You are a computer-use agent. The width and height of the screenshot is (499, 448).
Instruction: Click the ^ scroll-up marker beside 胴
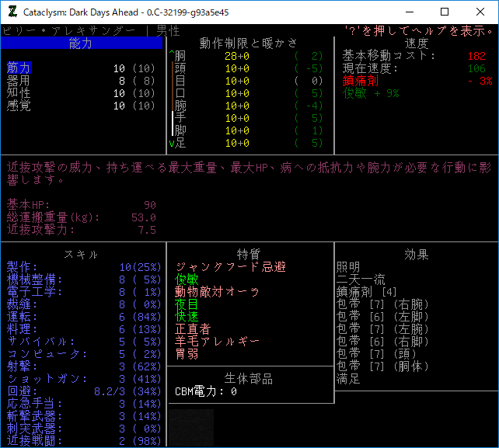point(171,56)
